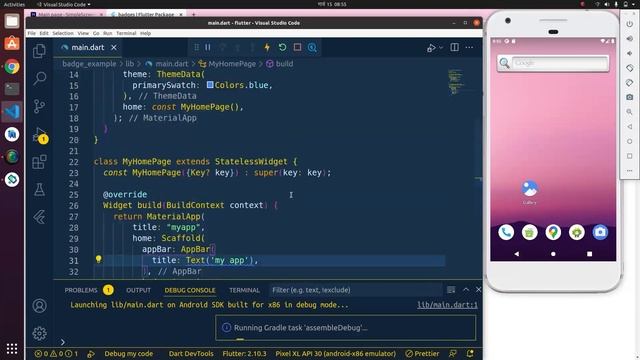Click the Prettier status item
The height and width of the screenshot is (360, 640).
coord(422,353)
